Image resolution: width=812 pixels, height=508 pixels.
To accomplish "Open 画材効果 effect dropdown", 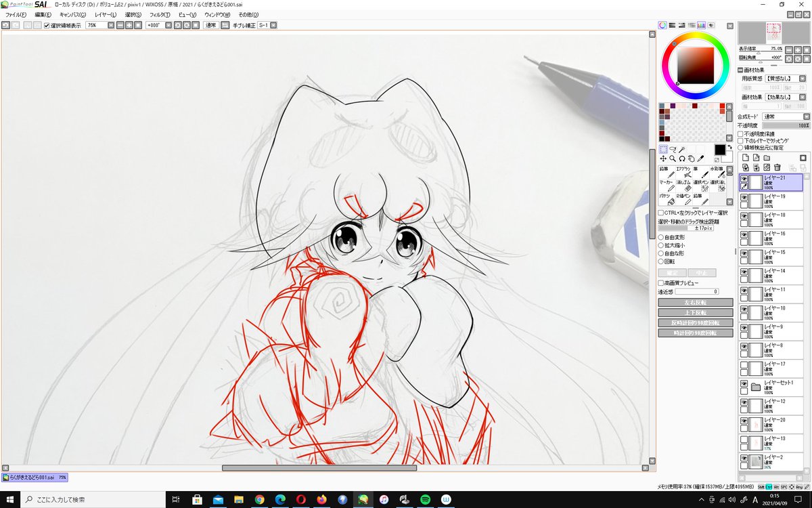I will [802, 97].
